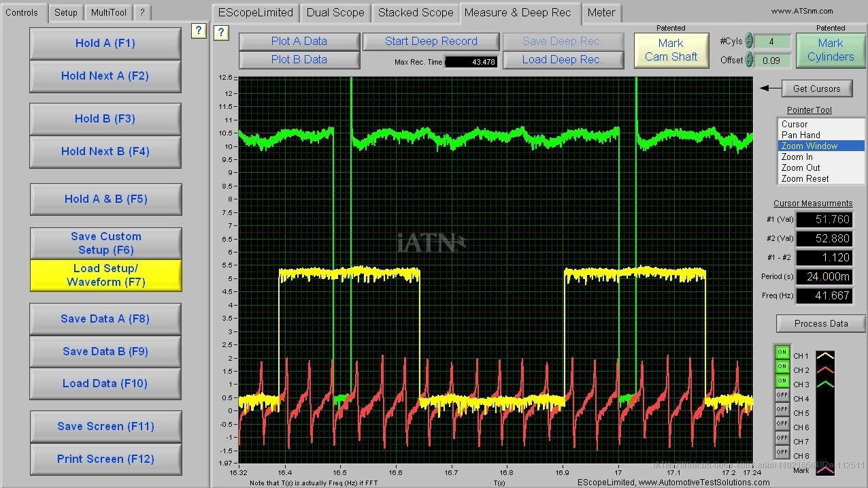
Task: Click the CH 1 yellow trace legend icon
Action: [x=824, y=356]
